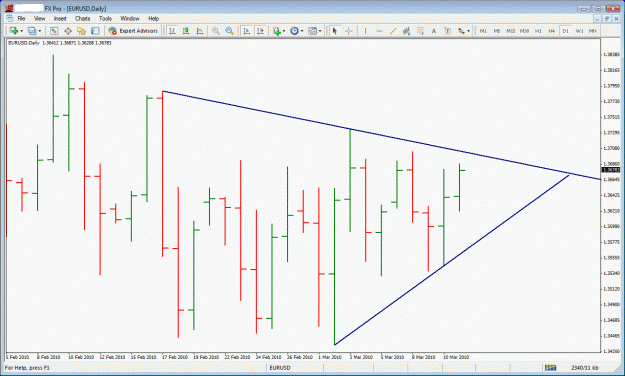Select the Vertical Line drawing tool
The height and width of the screenshot is (376, 625).
click(365, 31)
